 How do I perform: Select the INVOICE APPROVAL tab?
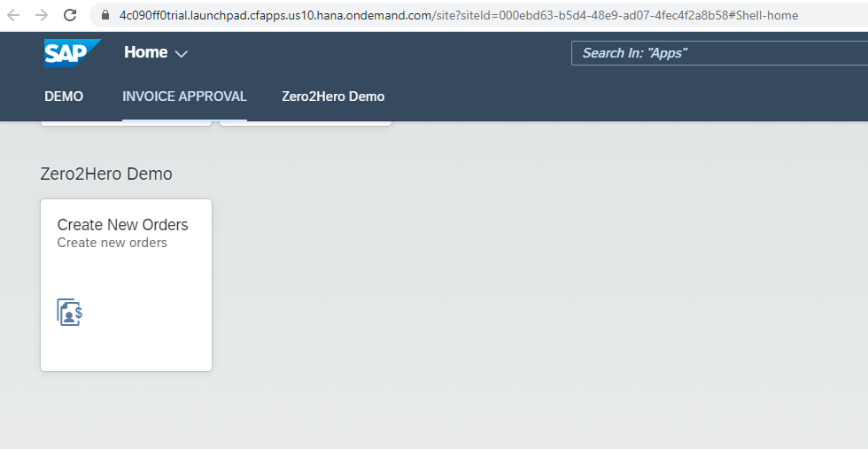pyautogui.click(x=184, y=97)
